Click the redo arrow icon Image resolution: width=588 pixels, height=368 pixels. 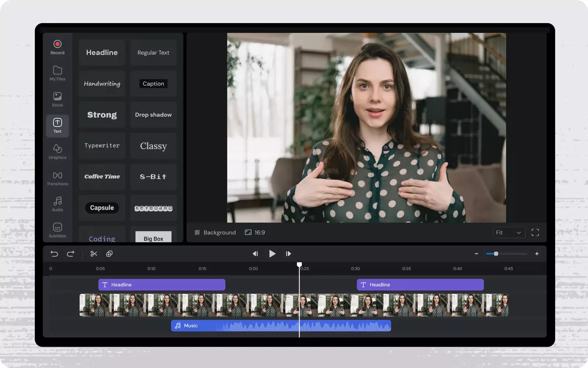pyautogui.click(x=71, y=254)
